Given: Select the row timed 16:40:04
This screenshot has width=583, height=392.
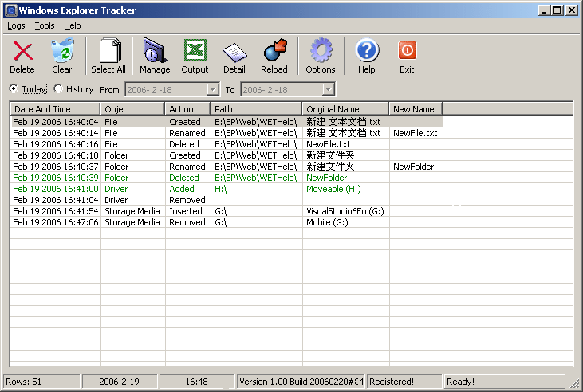Looking at the screenshot, I should click(x=227, y=122).
